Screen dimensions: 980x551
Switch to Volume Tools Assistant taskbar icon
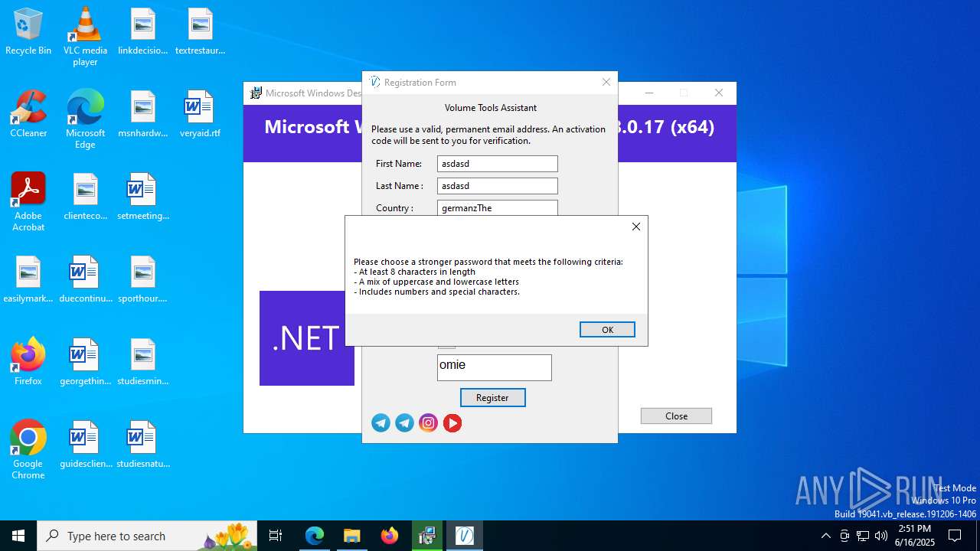point(465,536)
